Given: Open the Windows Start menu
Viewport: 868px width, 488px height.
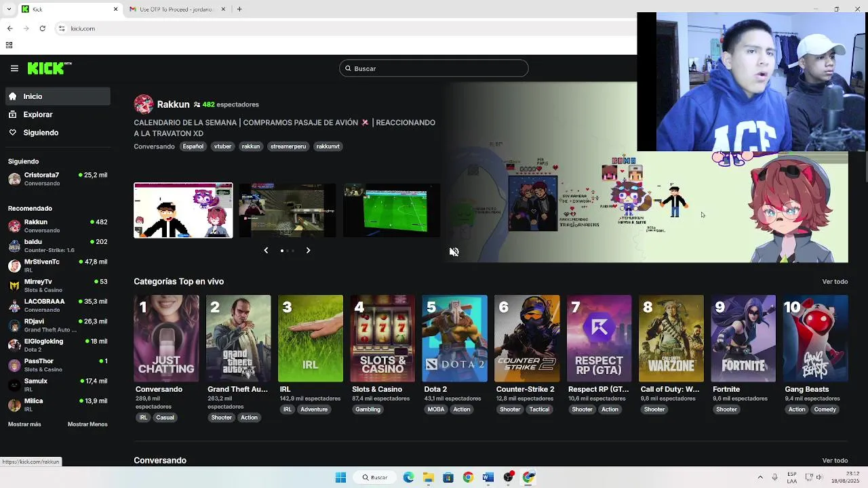Looking at the screenshot, I should pos(340,477).
